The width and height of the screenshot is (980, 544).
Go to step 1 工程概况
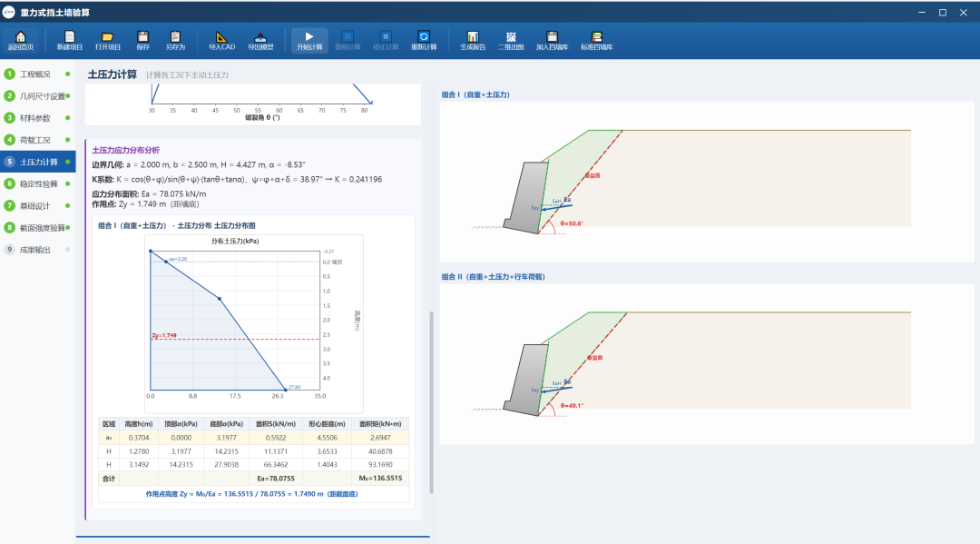[37, 74]
